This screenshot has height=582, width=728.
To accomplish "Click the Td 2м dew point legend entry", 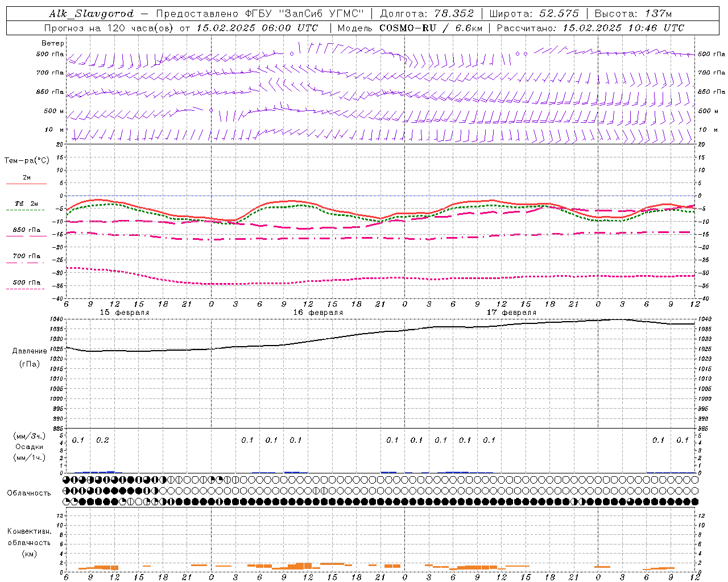I will point(27,203).
